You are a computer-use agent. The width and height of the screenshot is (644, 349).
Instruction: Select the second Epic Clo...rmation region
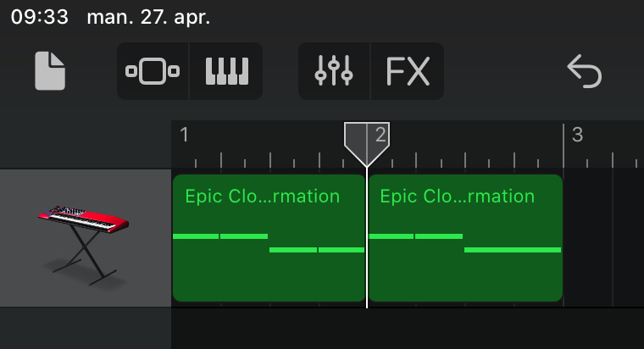[465, 271]
